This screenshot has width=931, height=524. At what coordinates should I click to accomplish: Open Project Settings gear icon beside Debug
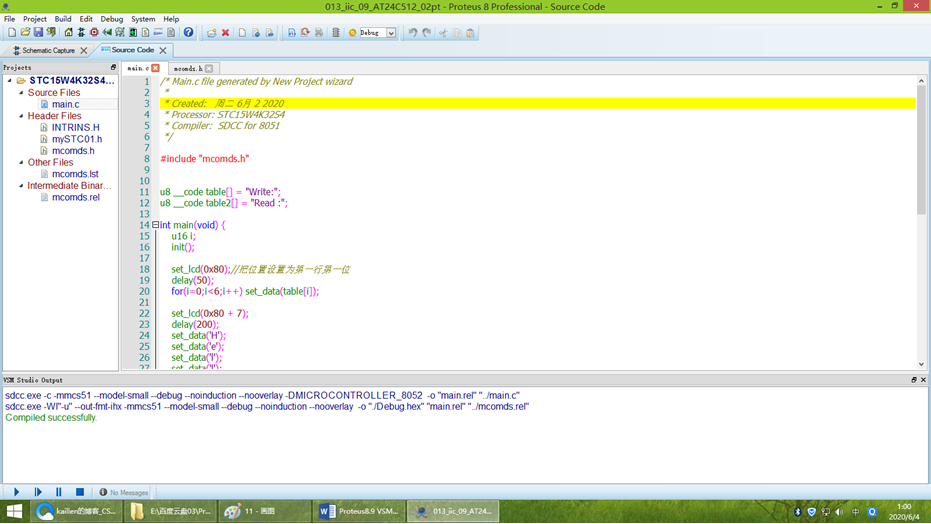pyautogui.click(x=352, y=33)
